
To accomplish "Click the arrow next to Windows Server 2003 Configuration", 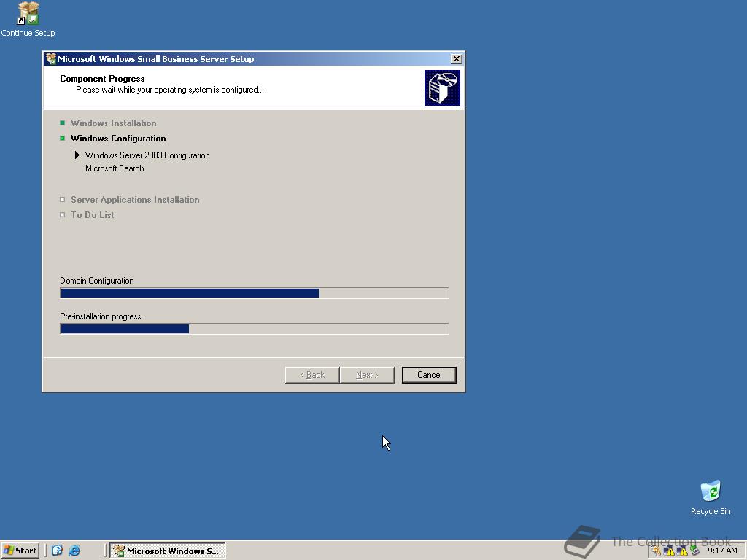I will 77,155.
